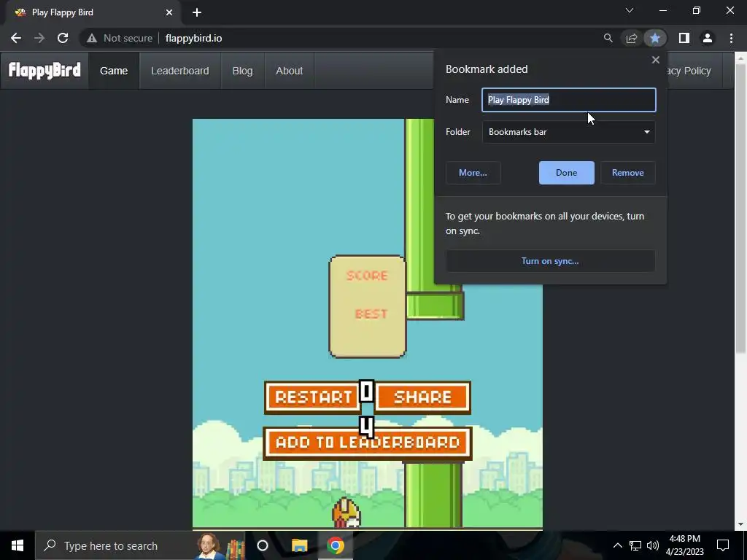
Task: Click ADD TO LEADERBOARD button
Action: 368,443
